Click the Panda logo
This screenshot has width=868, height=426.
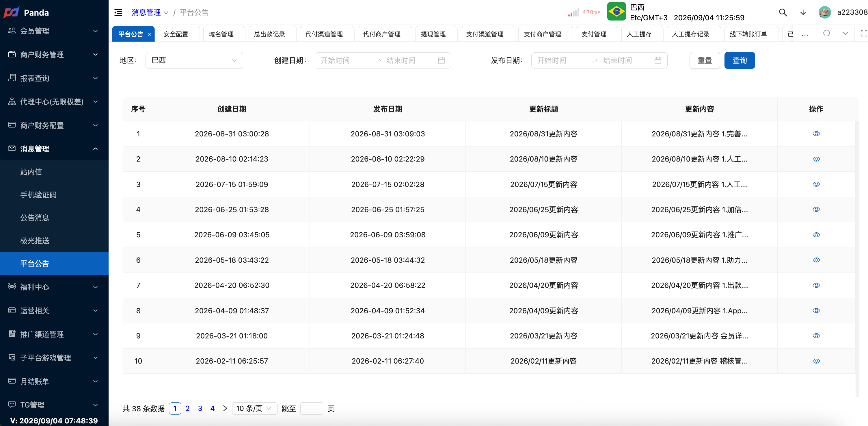12,12
